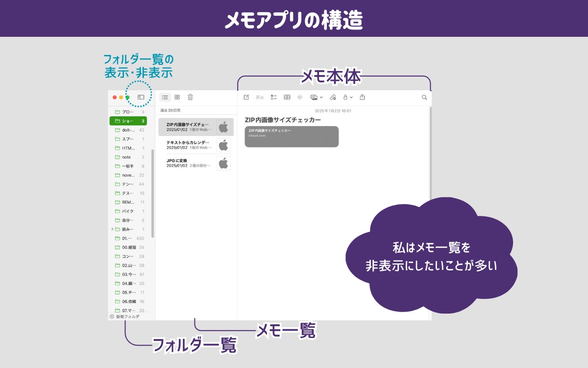Open the 06.依頼 folder

click(128, 301)
